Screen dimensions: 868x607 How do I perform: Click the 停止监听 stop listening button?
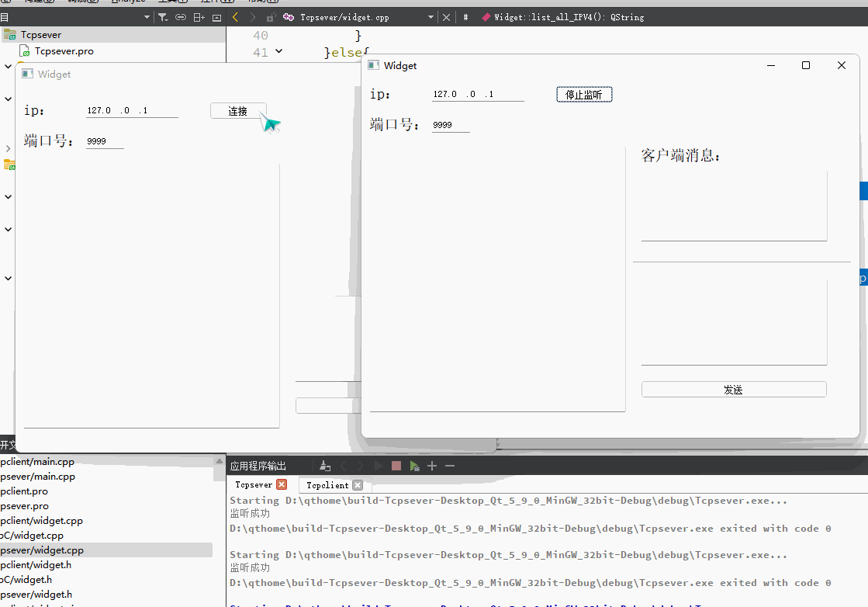(583, 95)
